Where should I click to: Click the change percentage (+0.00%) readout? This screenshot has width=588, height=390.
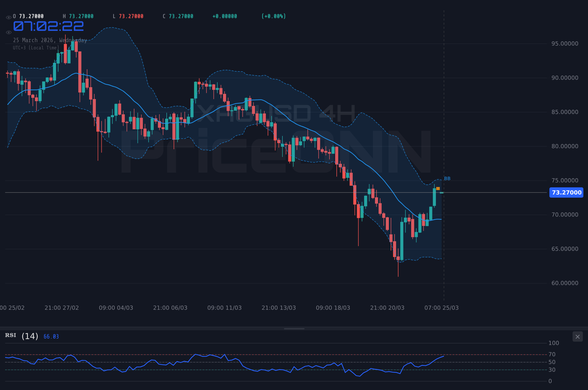point(273,16)
